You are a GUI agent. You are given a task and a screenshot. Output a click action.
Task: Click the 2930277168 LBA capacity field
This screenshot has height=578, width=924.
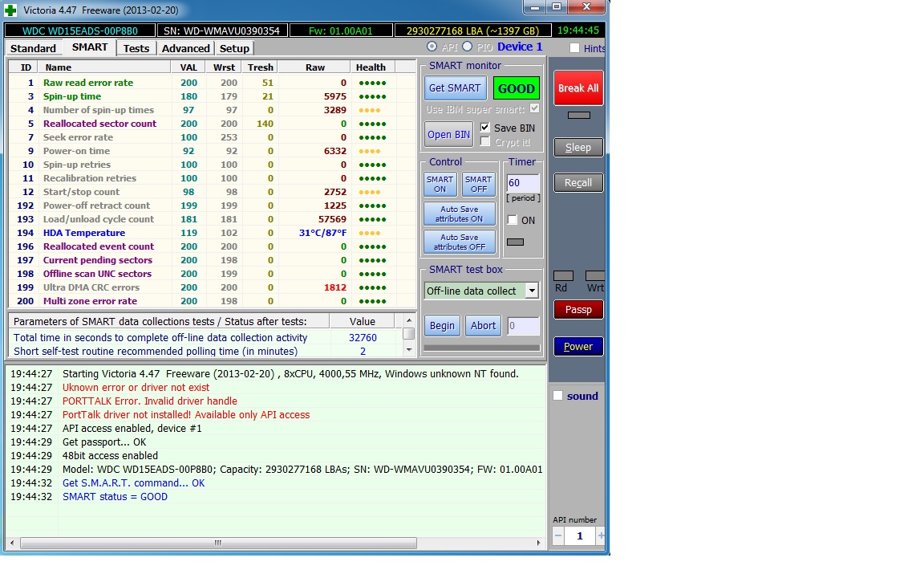click(x=472, y=31)
